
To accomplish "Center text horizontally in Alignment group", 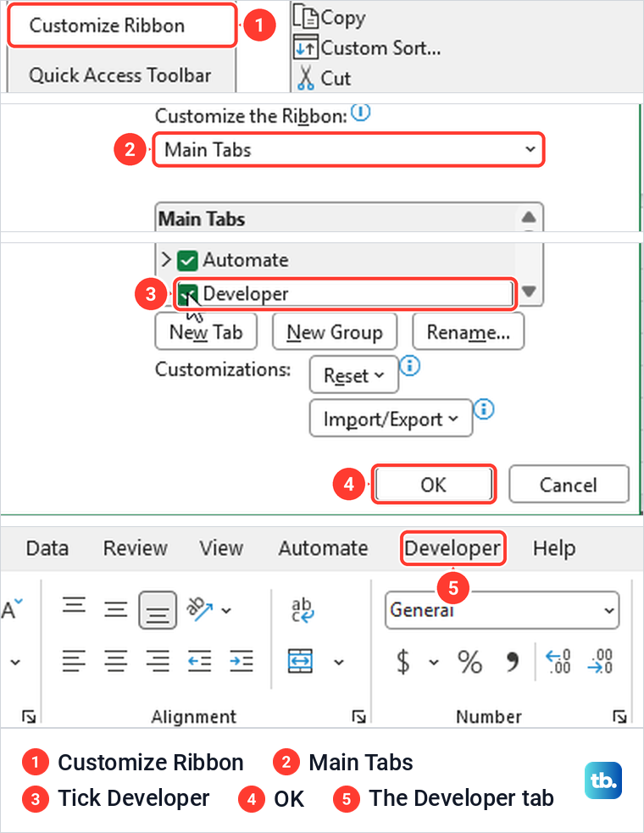I will (x=115, y=661).
